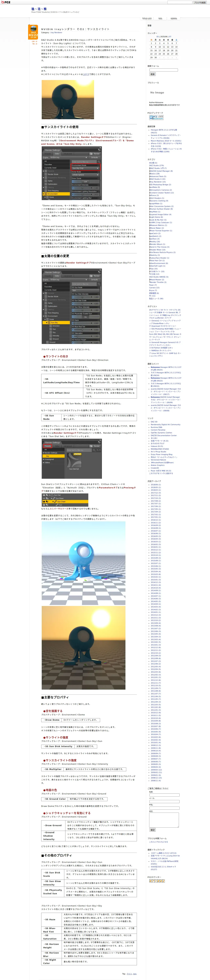The height and width of the screenshot is (980, 210).
Task: Click the FC2 logo at top left
Action: click(x=6, y=2)
